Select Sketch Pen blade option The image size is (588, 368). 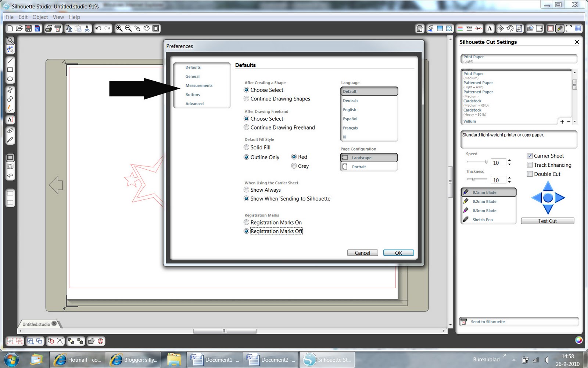click(489, 220)
